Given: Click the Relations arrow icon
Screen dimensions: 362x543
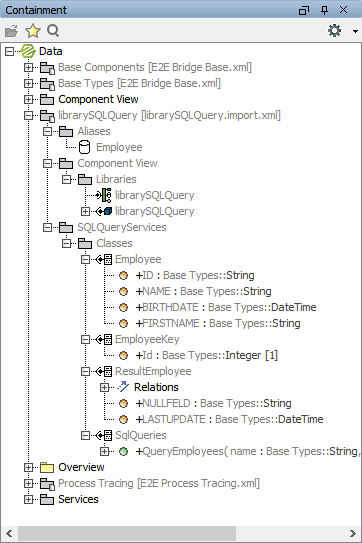Looking at the screenshot, I should (123, 387).
